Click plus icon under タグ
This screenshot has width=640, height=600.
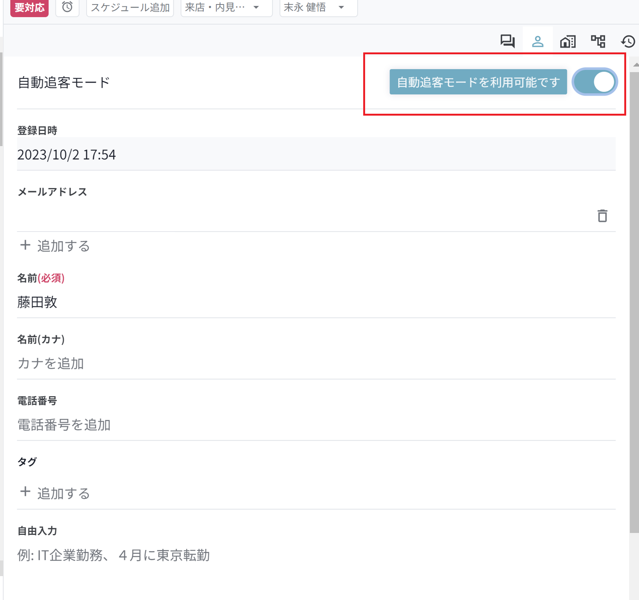(25, 492)
